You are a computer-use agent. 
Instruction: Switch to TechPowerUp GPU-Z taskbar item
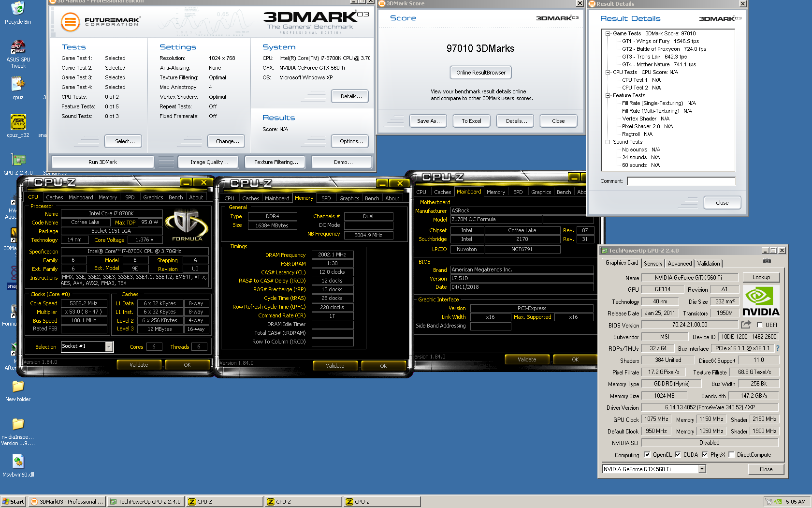145,502
